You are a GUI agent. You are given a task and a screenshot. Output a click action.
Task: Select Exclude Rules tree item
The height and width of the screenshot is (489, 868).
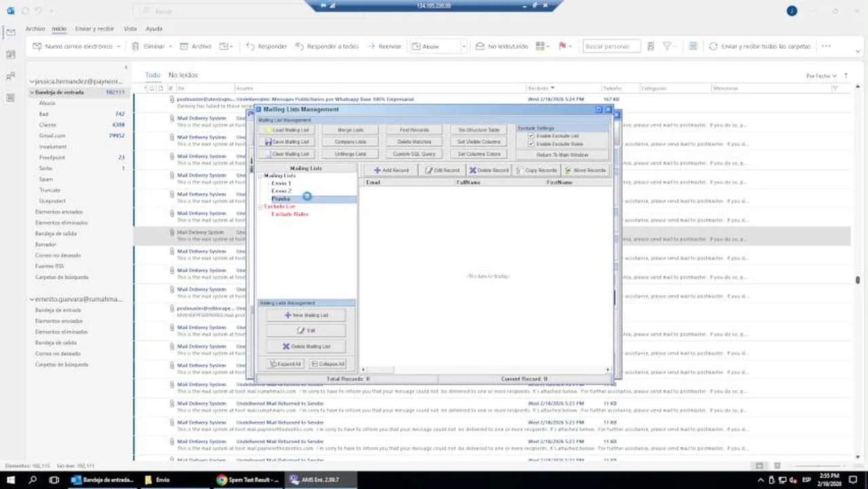(290, 214)
